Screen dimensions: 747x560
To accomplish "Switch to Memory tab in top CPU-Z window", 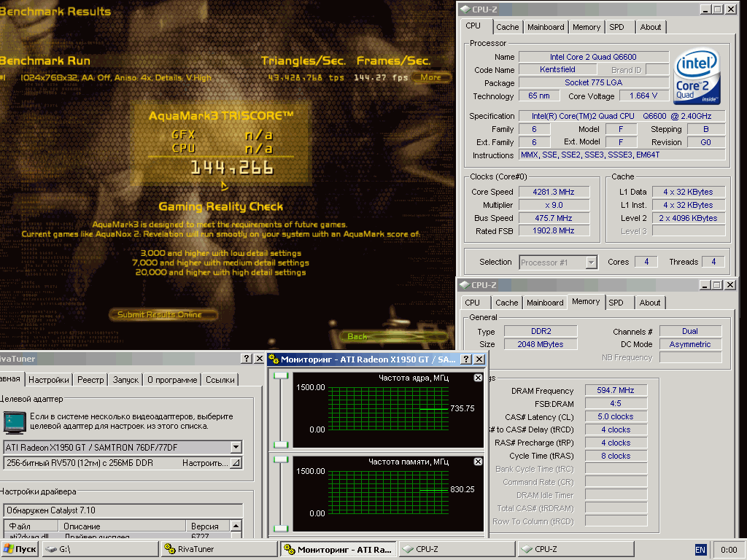I will click(x=587, y=27).
